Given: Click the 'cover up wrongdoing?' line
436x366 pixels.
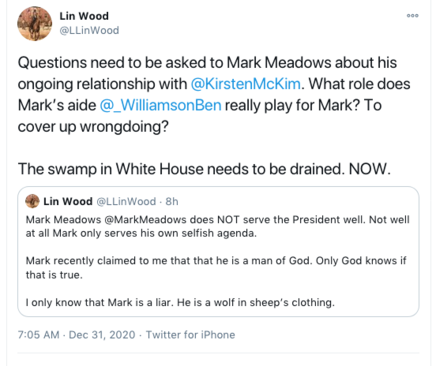Looking at the screenshot, I should tap(93, 127).
